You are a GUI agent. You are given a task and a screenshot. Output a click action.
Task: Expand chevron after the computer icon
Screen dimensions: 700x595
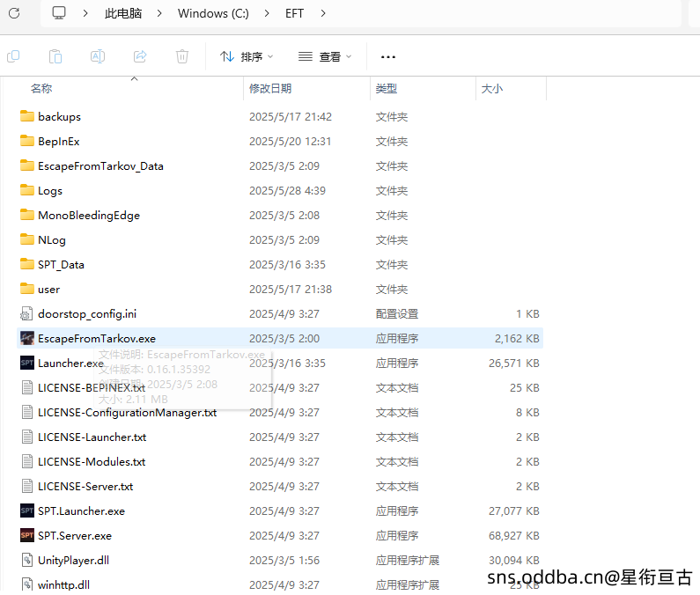[x=85, y=13]
